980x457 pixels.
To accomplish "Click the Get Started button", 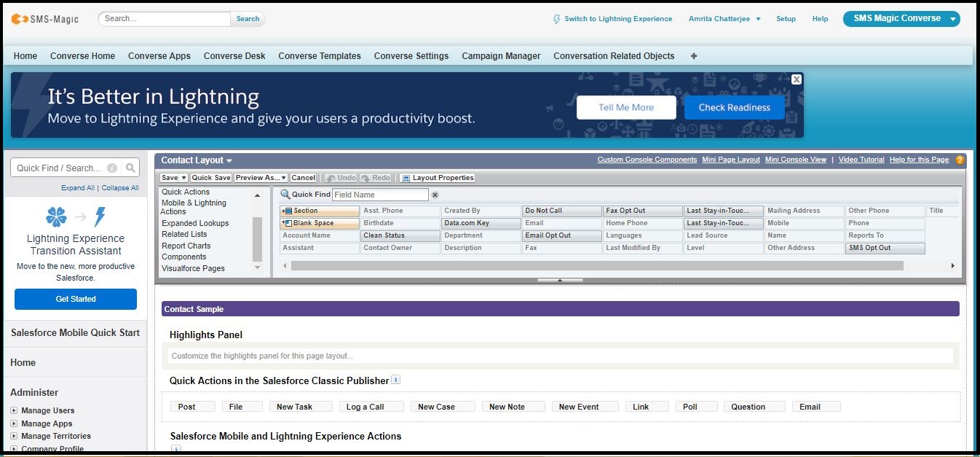I will coord(76,299).
